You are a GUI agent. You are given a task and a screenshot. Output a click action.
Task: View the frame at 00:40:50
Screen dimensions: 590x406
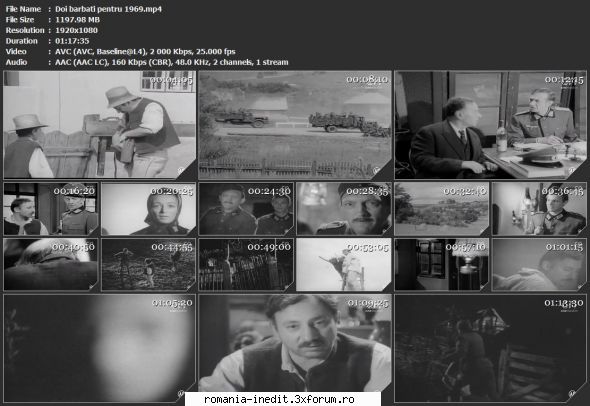51,265
